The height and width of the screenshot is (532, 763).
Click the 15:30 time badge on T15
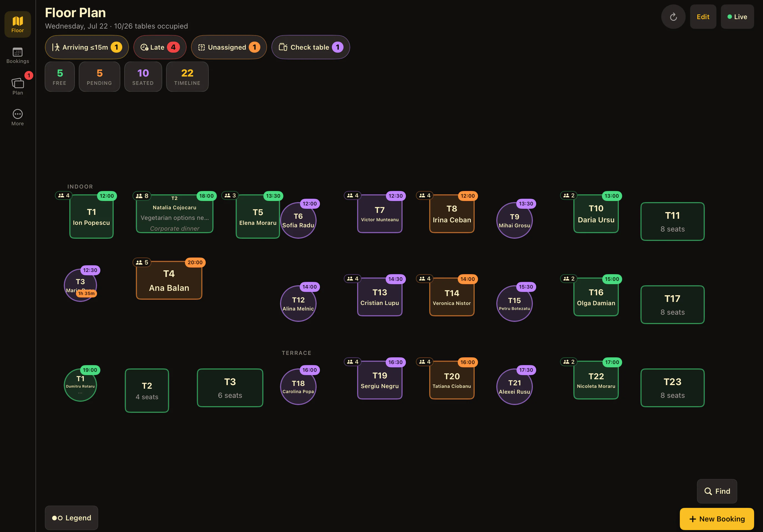(526, 287)
